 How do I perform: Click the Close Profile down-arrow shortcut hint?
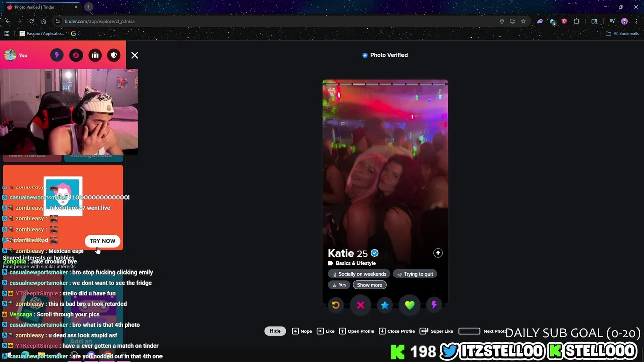[x=396, y=331]
